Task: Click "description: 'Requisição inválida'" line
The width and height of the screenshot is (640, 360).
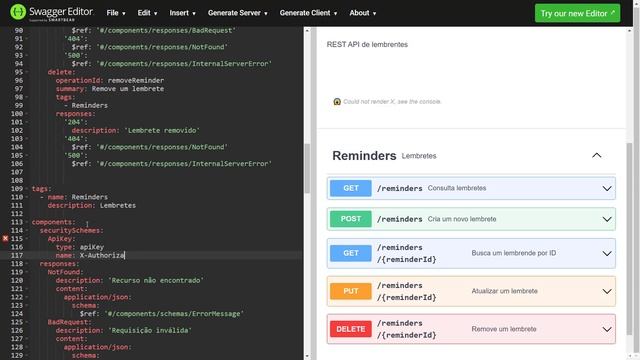Action: coord(123,330)
